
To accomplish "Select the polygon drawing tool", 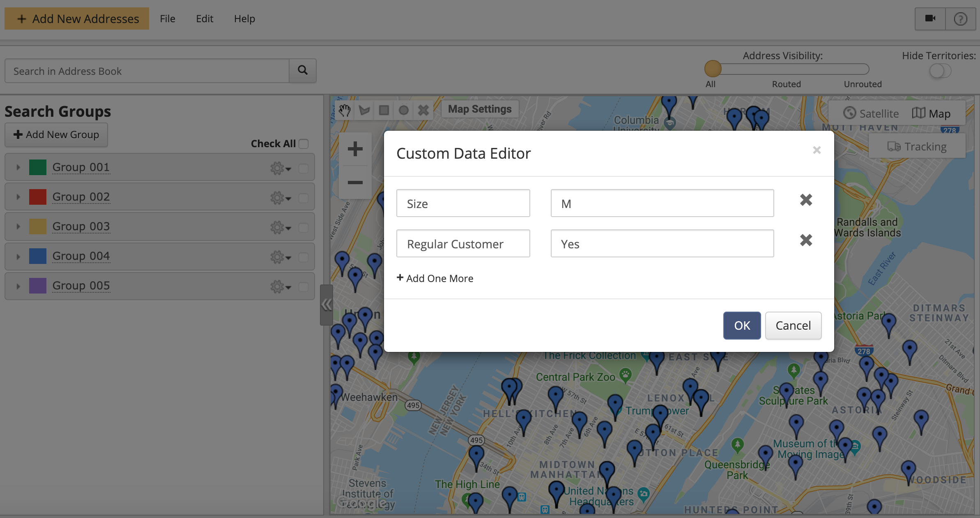I will tap(364, 110).
